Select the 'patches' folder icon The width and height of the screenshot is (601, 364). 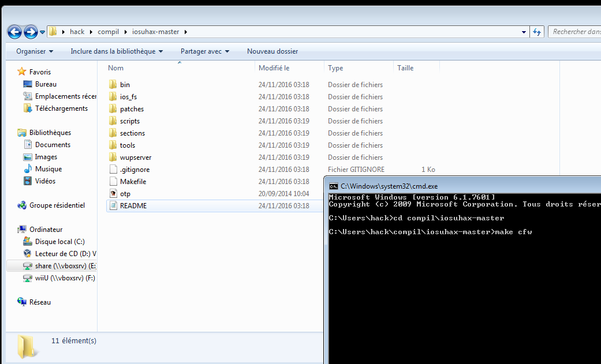coord(113,109)
